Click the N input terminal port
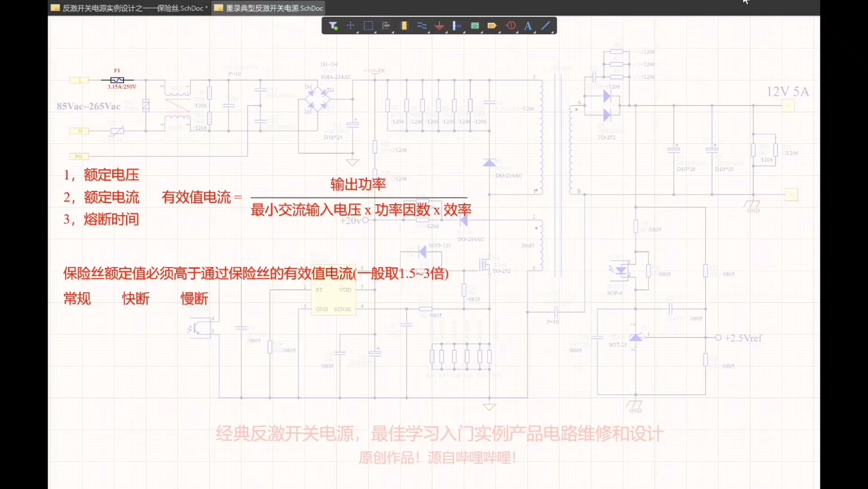 (80, 131)
